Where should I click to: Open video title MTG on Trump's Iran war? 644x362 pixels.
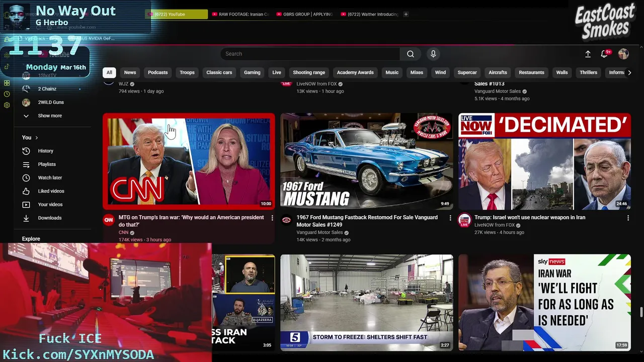click(191, 221)
